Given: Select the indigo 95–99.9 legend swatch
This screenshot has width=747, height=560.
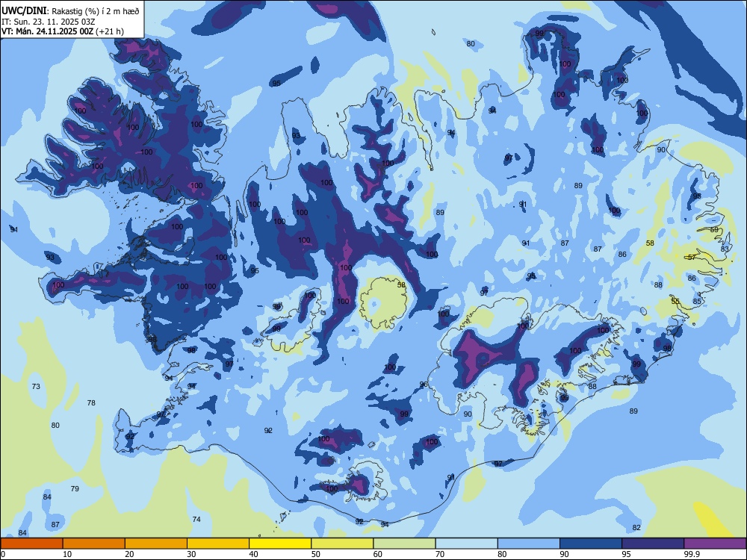Looking at the screenshot, I should point(653,544).
